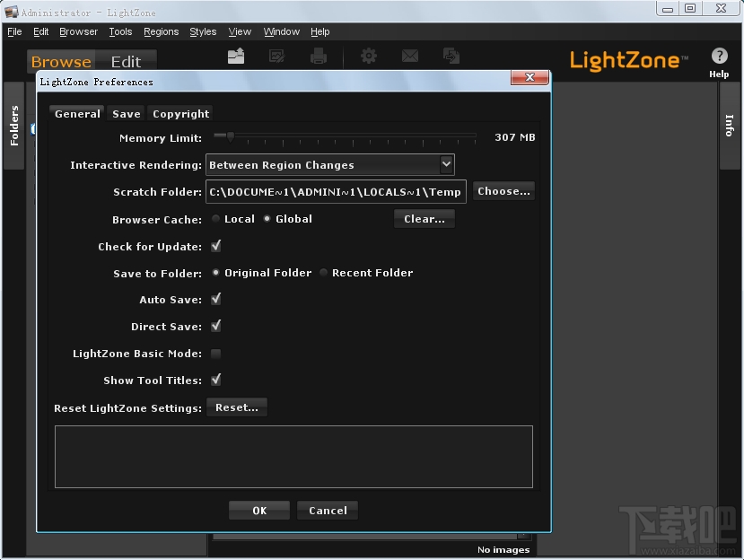Open the Info panel on the right edge
This screenshot has width=744, height=560.
pyautogui.click(x=729, y=126)
